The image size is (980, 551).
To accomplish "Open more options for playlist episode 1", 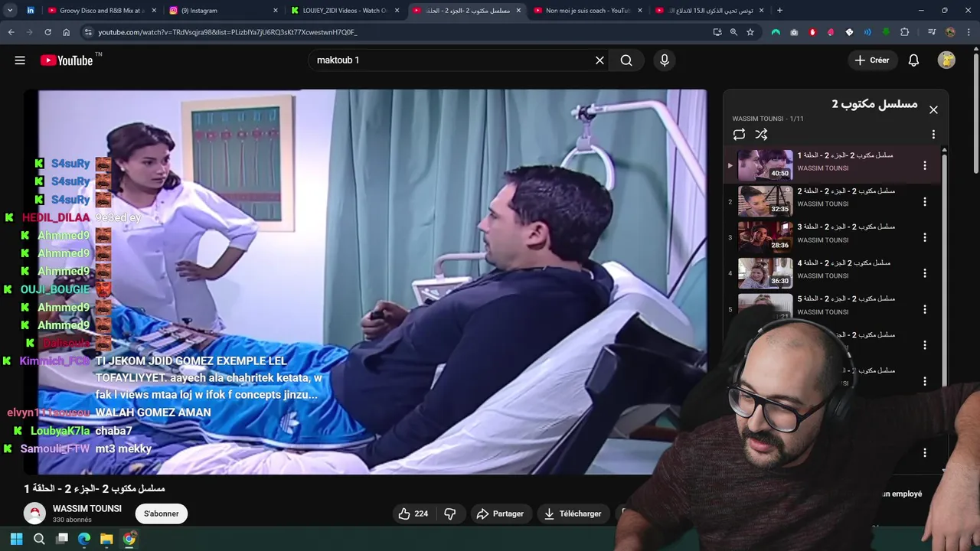I will tap(925, 165).
